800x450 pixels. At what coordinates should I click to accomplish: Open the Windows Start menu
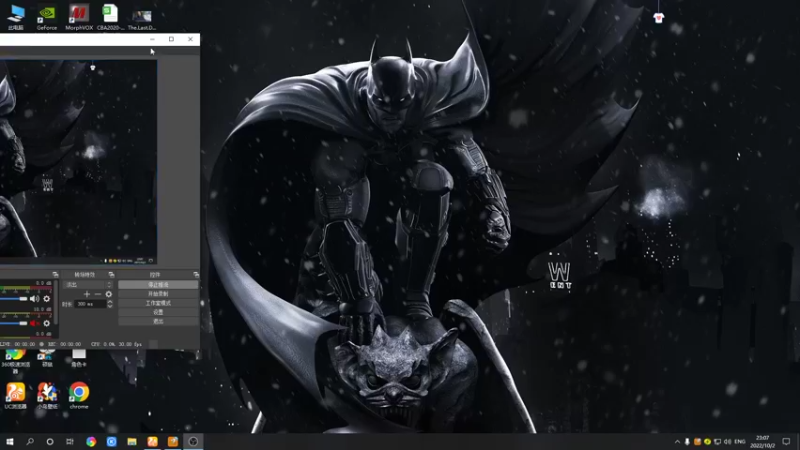pos(10,441)
